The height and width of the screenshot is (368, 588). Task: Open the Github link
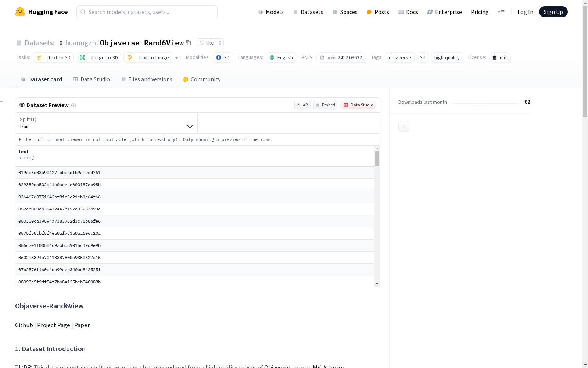(x=24, y=325)
